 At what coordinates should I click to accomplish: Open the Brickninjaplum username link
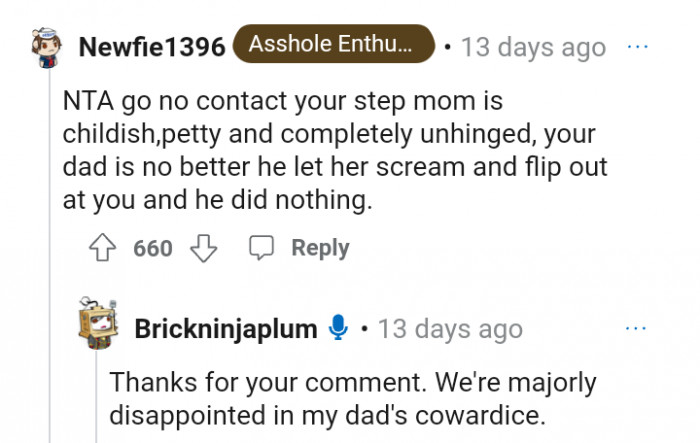coord(226,328)
